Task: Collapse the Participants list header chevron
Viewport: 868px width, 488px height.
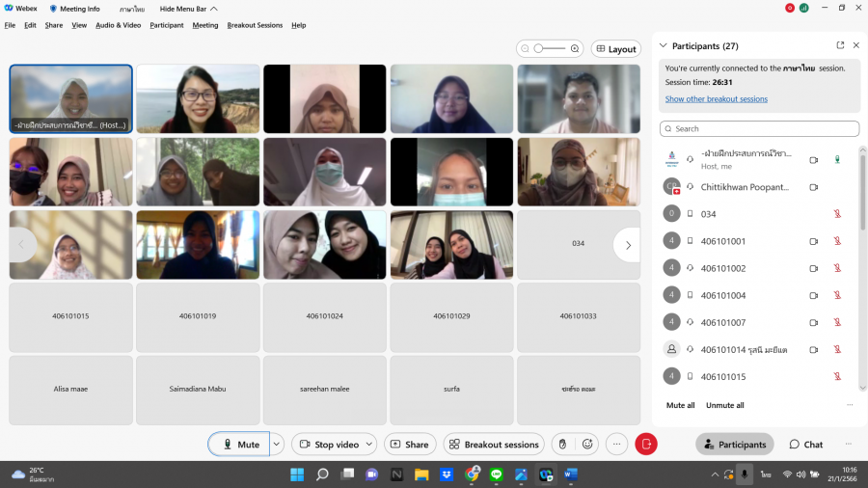Action: (663, 45)
